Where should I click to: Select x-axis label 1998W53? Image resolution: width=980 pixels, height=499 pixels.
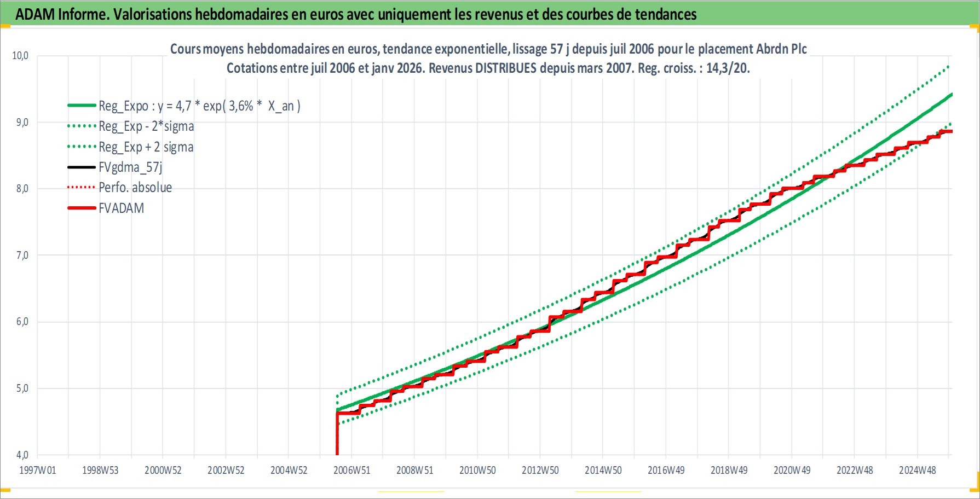coord(100,471)
